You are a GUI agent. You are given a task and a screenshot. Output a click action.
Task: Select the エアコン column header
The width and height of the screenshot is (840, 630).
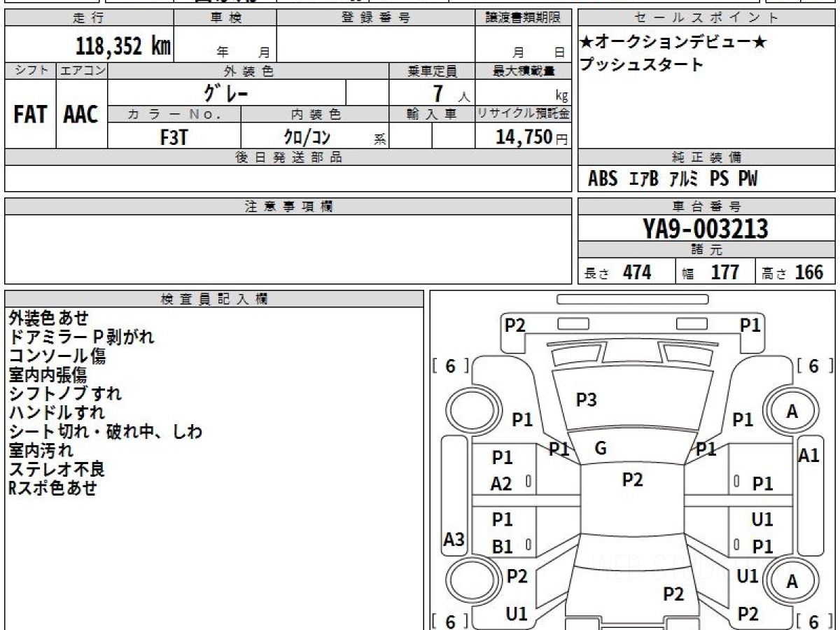pyautogui.click(x=82, y=71)
